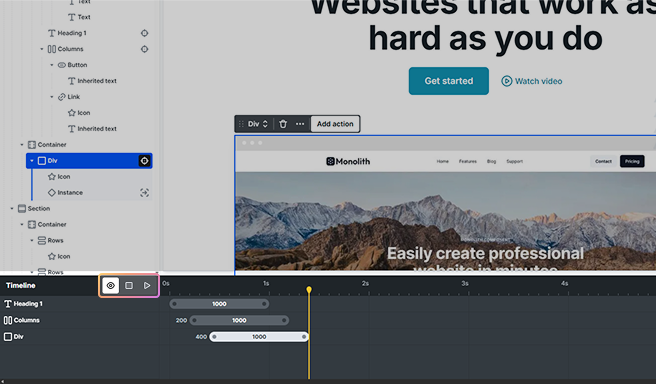Click the Timeline panel title
This screenshot has width=656, height=385.
[20, 286]
